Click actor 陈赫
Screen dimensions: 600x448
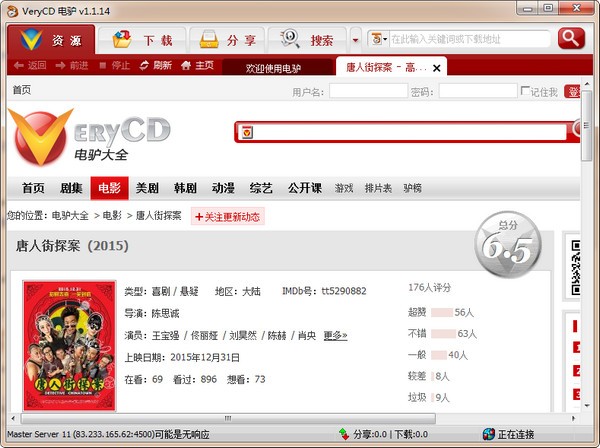pyautogui.click(x=277, y=336)
